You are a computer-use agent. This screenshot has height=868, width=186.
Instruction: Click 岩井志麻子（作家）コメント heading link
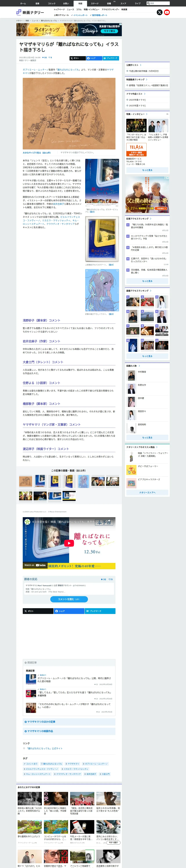pyautogui.click(x=42, y=341)
